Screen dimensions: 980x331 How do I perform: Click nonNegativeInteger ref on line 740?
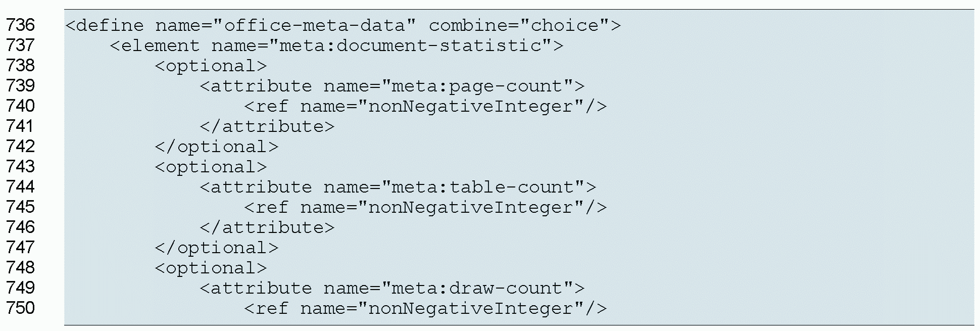[x=471, y=106]
